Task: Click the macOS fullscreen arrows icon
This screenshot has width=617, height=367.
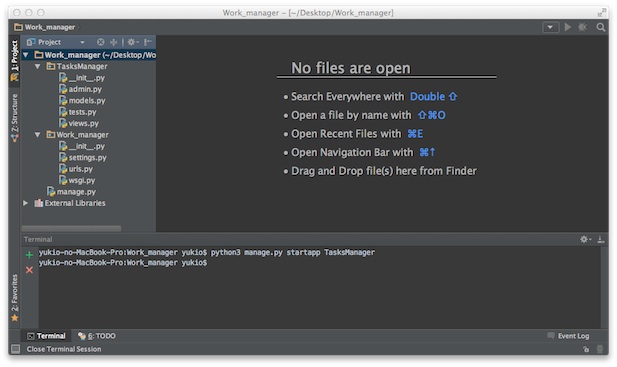Action: pyautogui.click(x=601, y=13)
